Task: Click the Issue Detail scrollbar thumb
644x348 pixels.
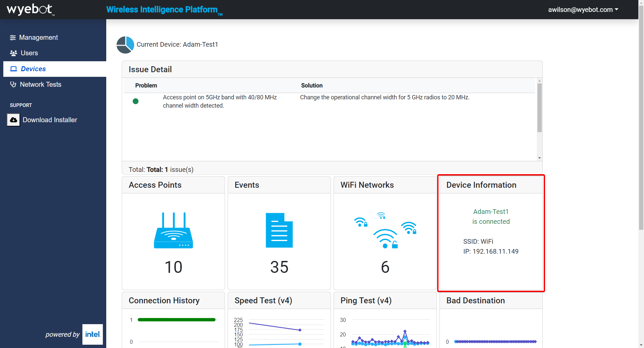Action: (x=539, y=108)
